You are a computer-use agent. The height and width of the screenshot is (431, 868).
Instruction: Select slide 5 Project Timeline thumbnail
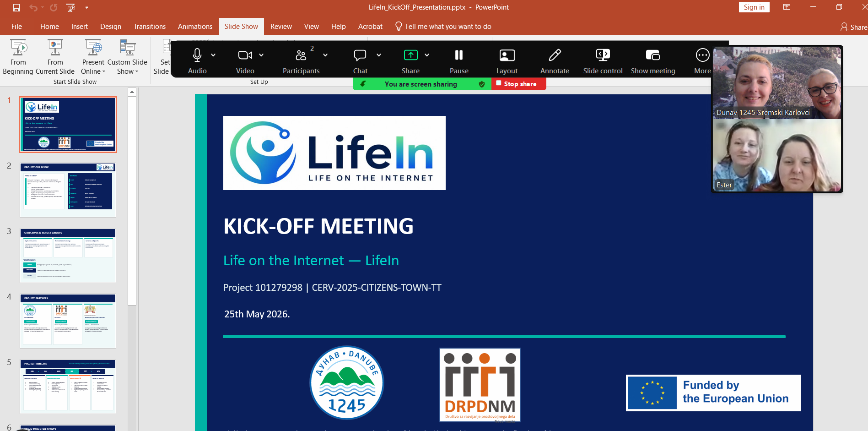click(x=68, y=386)
